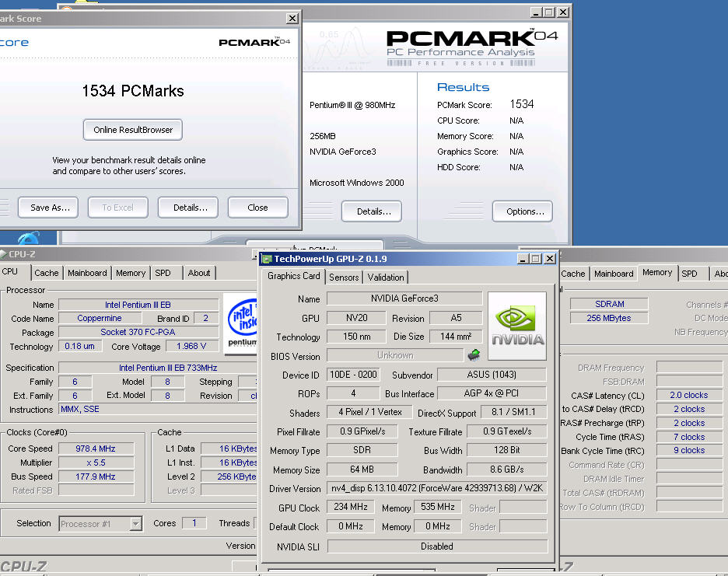Click the NVIDIA logo in GPU-Z

[517, 326]
